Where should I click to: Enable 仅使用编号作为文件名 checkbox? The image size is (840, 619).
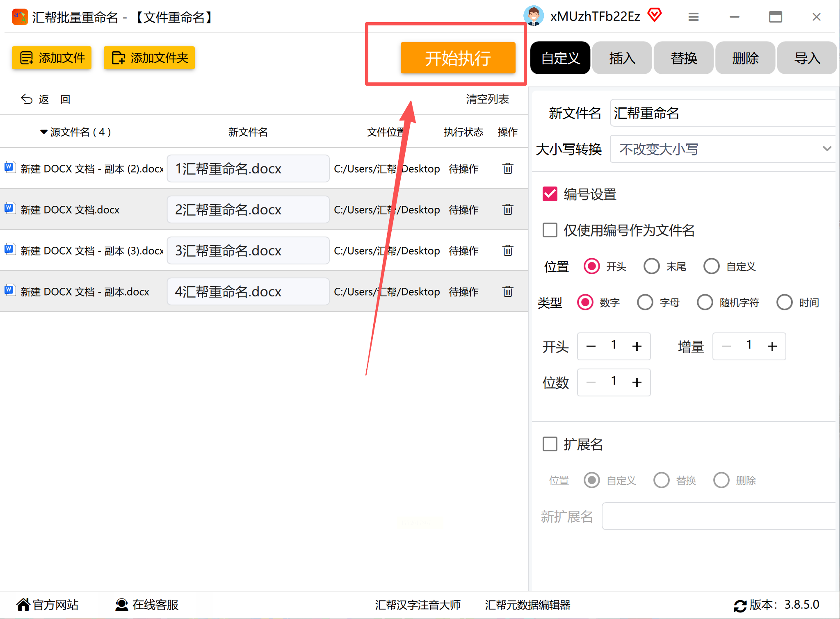pyautogui.click(x=550, y=230)
